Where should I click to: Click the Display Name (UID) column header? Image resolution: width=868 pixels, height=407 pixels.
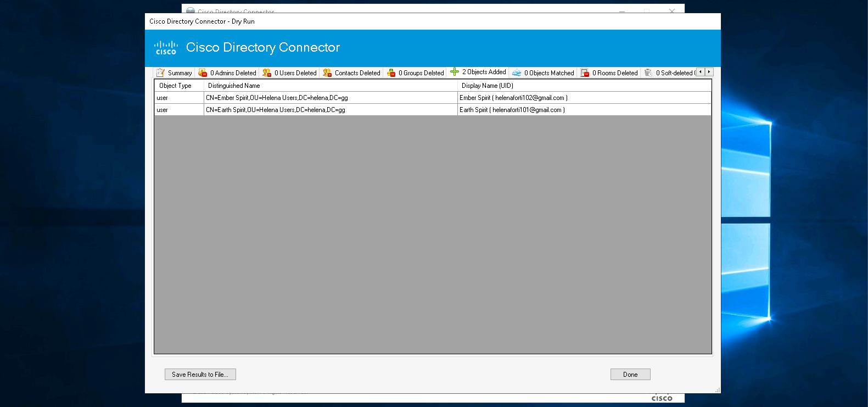click(x=487, y=86)
